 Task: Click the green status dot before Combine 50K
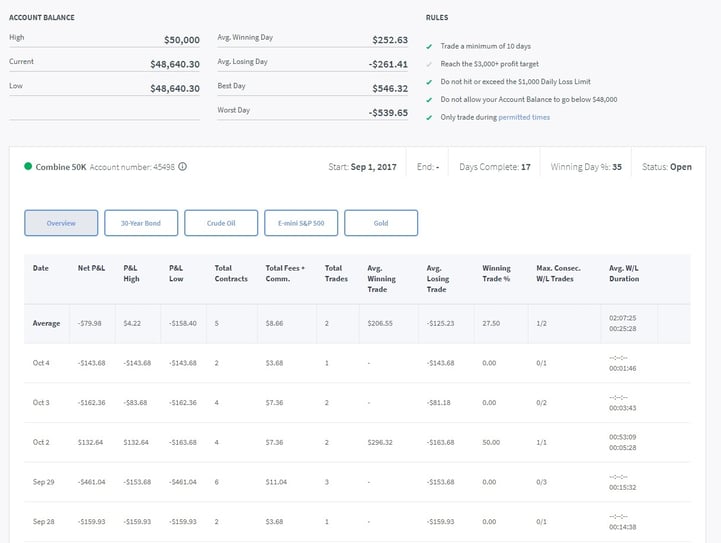click(28, 166)
